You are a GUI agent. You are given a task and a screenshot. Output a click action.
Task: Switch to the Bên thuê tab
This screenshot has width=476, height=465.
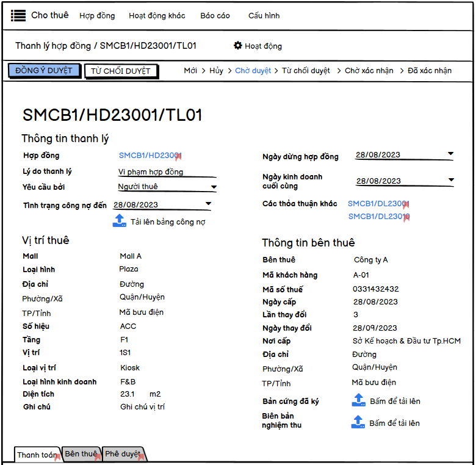(x=81, y=454)
